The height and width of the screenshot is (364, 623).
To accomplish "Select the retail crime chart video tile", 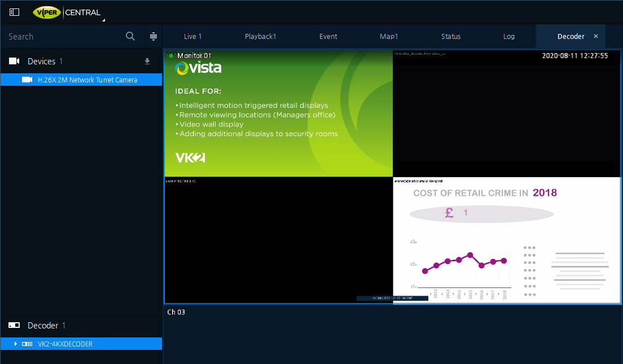I will 507,240.
